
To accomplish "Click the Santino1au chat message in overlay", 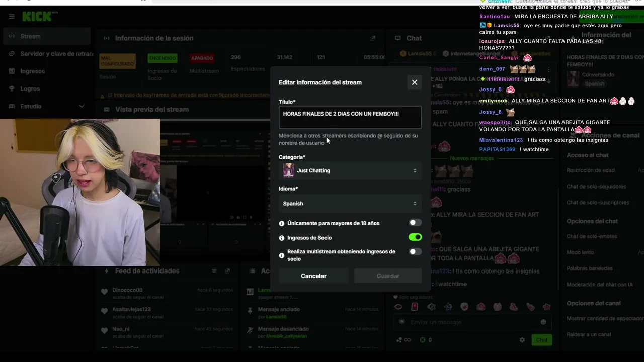I will click(546, 17).
